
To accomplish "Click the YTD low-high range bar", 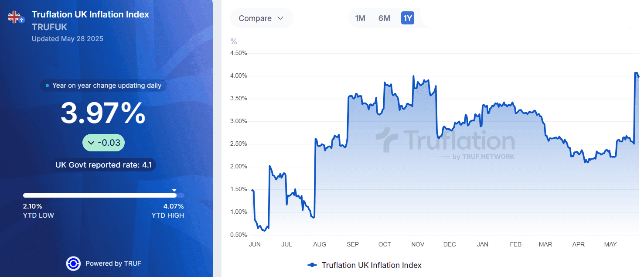I will (x=103, y=195).
